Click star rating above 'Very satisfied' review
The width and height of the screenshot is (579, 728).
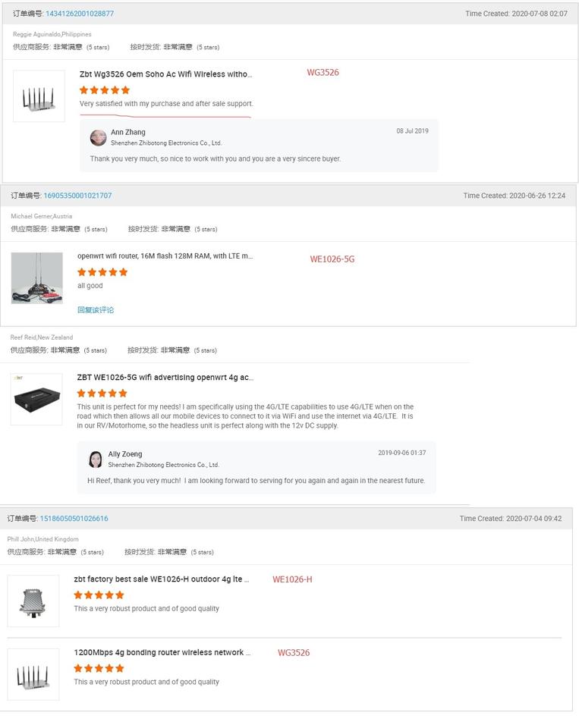click(x=105, y=89)
